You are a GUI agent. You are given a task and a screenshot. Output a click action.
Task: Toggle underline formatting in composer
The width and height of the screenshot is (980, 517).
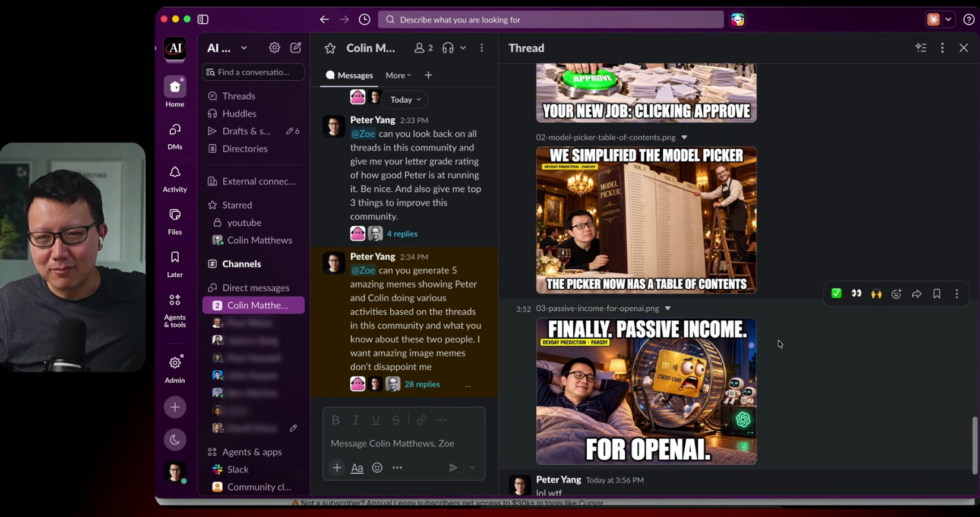pos(376,420)
